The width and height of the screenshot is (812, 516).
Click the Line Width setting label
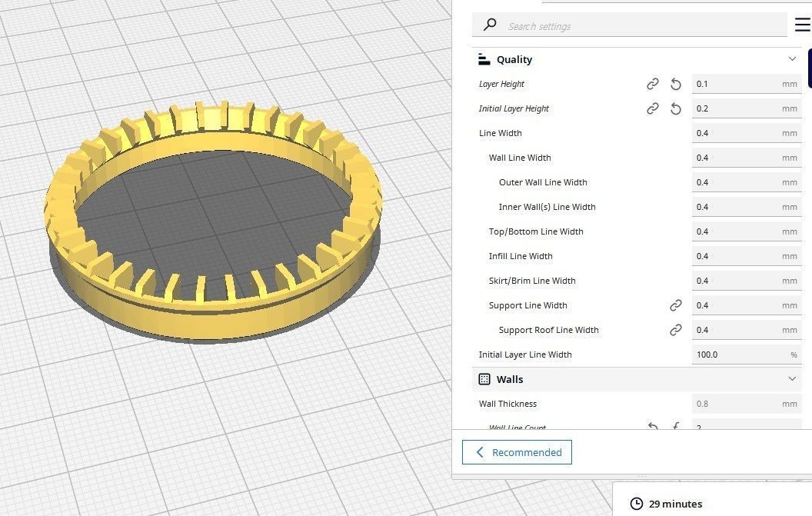(501, 133)
